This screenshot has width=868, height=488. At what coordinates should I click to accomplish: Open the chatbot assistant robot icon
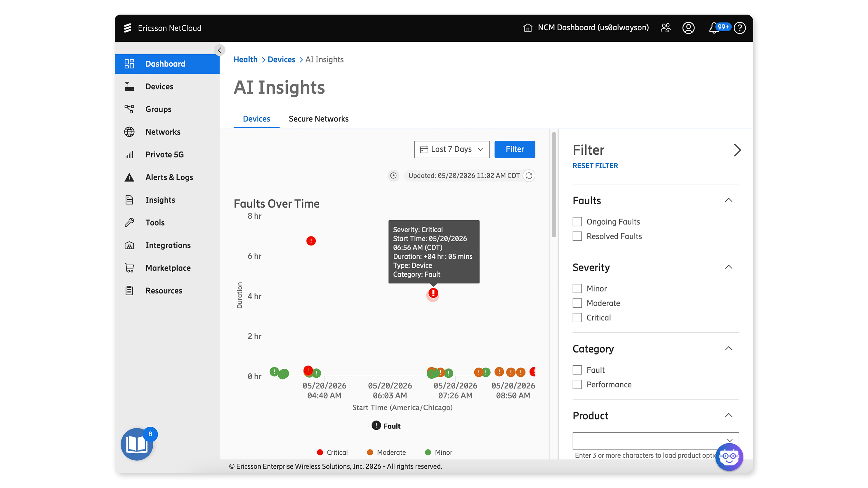coord(729,457)
